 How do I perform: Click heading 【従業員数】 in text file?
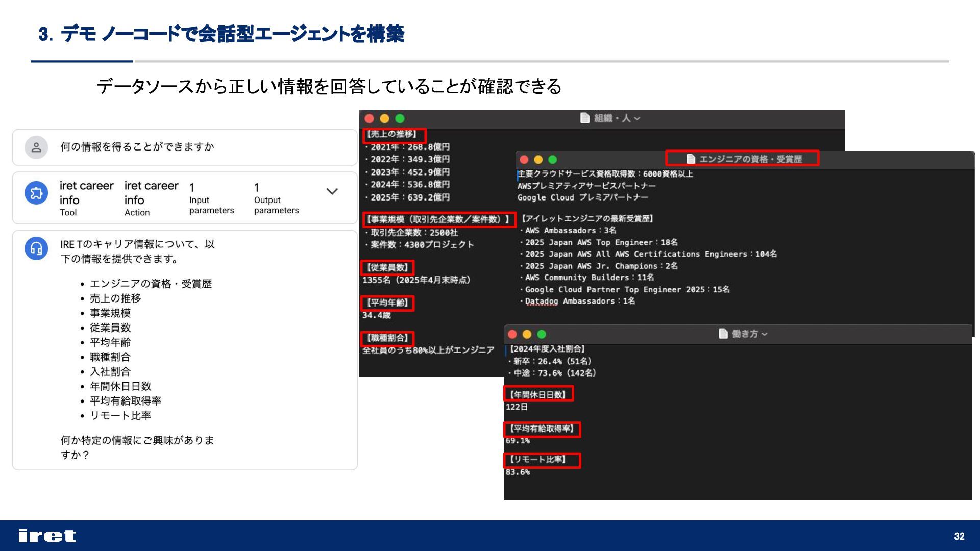point(387,267)
